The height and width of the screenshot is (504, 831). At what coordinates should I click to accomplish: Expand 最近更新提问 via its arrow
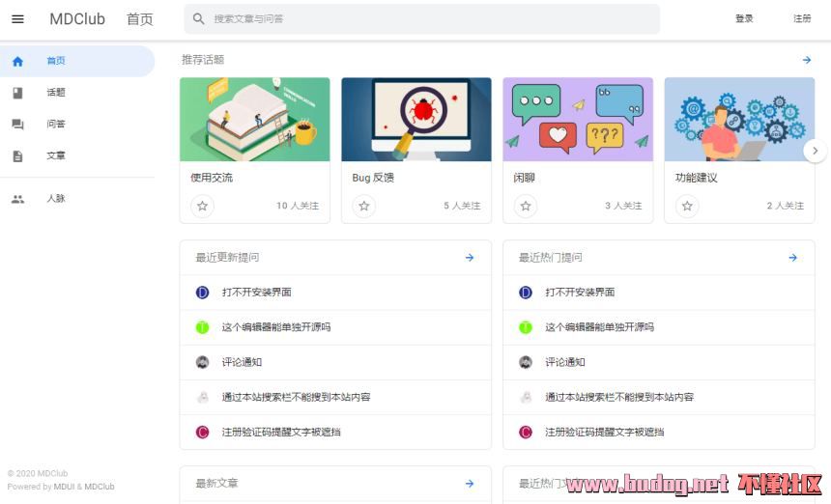(x=470, y=258)
